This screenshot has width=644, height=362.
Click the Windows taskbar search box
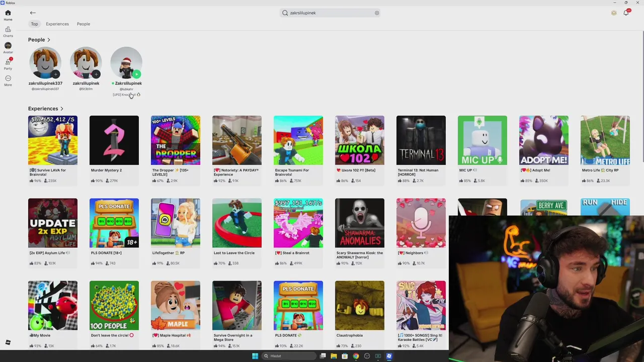pyautogui.click(x=289, y=356)
